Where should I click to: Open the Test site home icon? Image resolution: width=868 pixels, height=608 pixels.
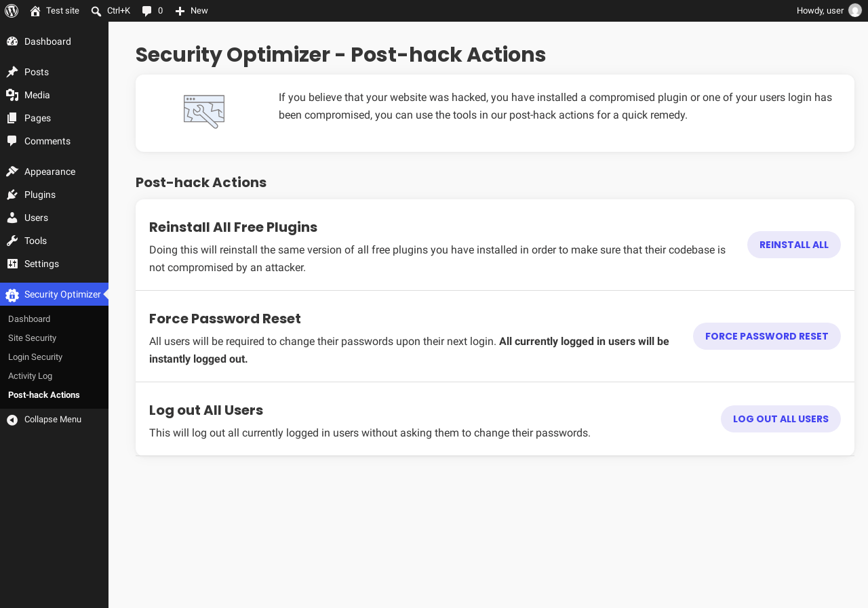pyautogui.click(x=35, y=11)
